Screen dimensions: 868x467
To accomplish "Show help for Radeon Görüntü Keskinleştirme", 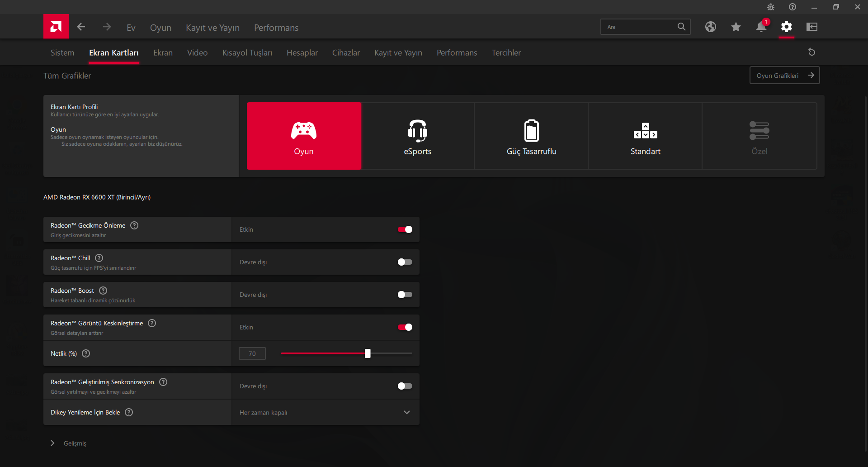I will coord(152,323).
